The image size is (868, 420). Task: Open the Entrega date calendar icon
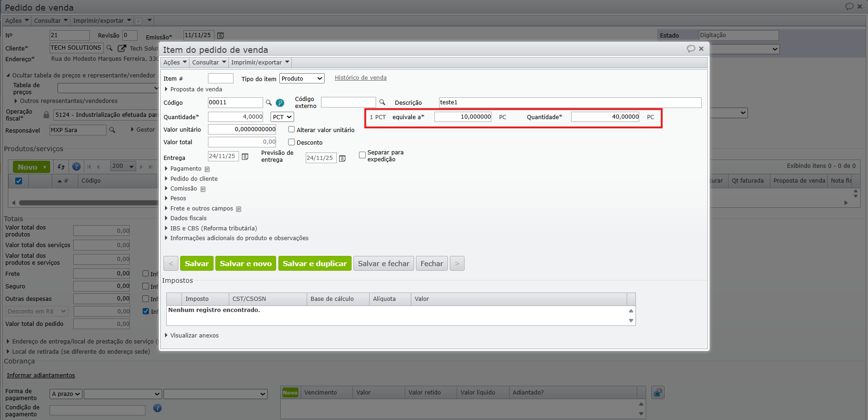(245, 157)
